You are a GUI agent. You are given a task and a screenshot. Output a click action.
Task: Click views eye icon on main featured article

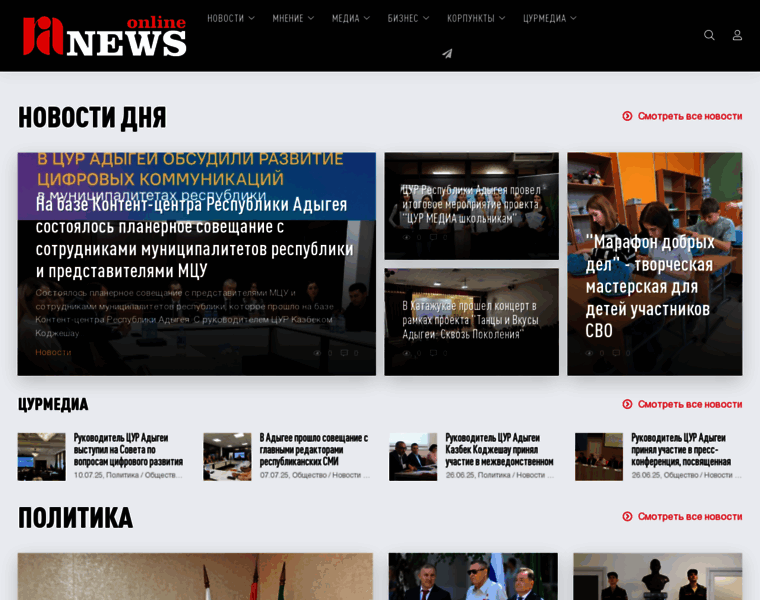[x=318, y=352]
